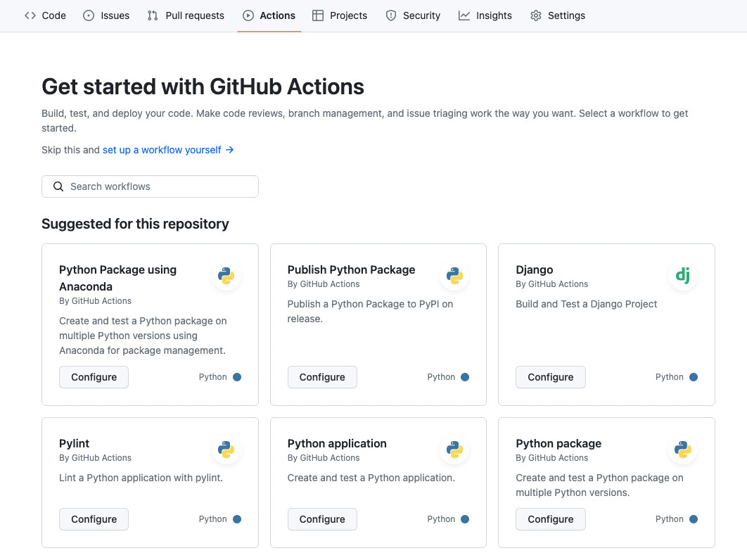Configure the Python application workflow
Screen dimensions: 747x560
point(322,519)
